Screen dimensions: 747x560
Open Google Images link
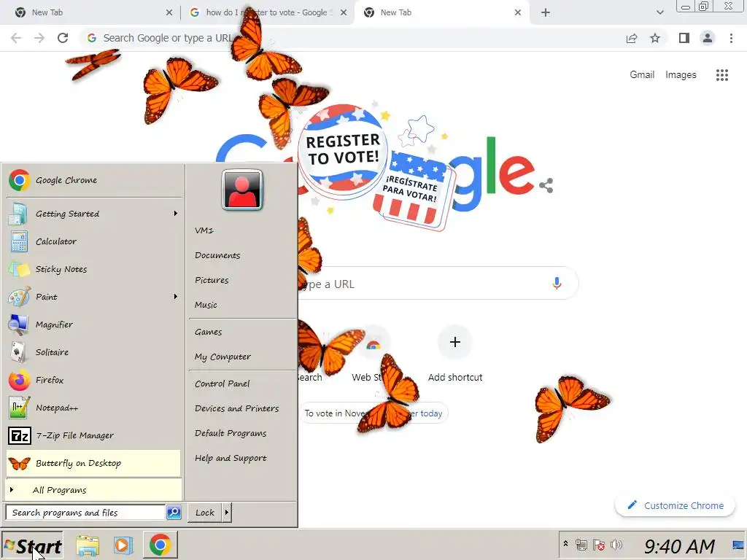tap(681, 75)
